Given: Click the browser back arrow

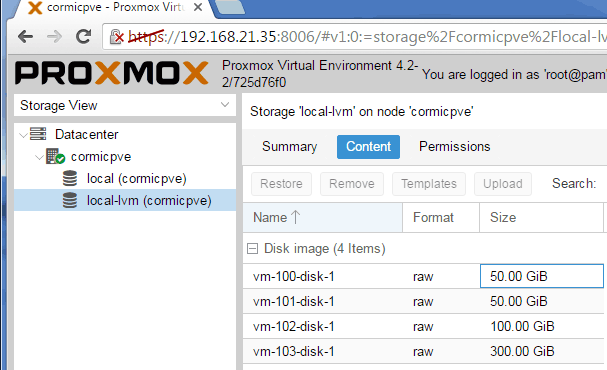Looking at the screenshot, I should (26, 37).
